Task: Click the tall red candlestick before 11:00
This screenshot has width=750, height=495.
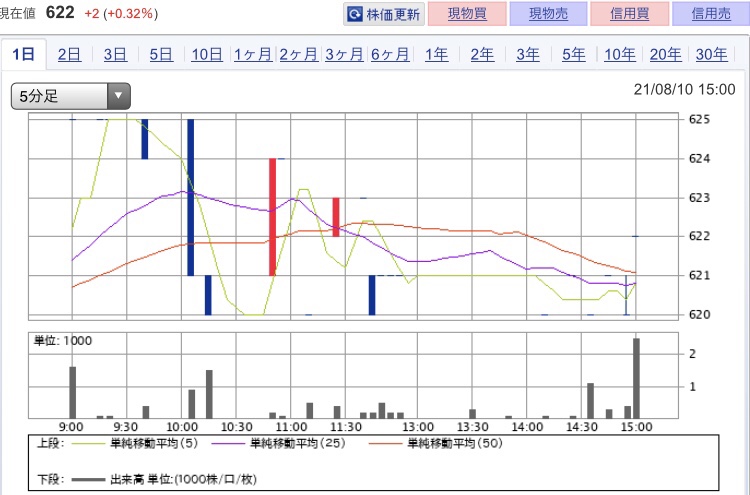Action: click(x=273, y=217)
